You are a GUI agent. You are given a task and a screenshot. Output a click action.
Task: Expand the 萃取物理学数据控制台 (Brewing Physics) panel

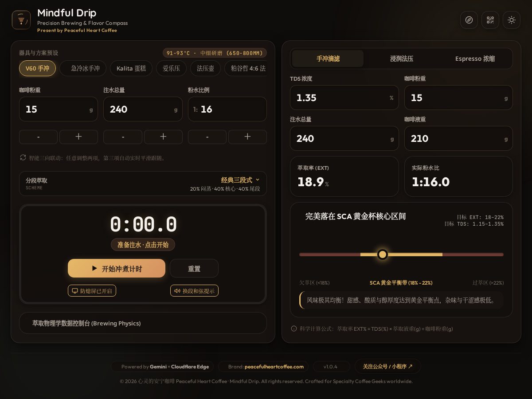143,323
